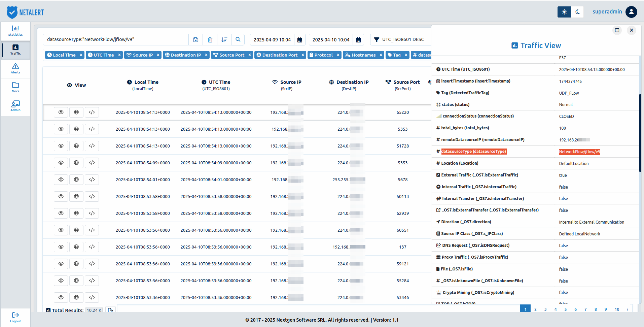Sort by UTC Time column header

click(x=216, y=85)
